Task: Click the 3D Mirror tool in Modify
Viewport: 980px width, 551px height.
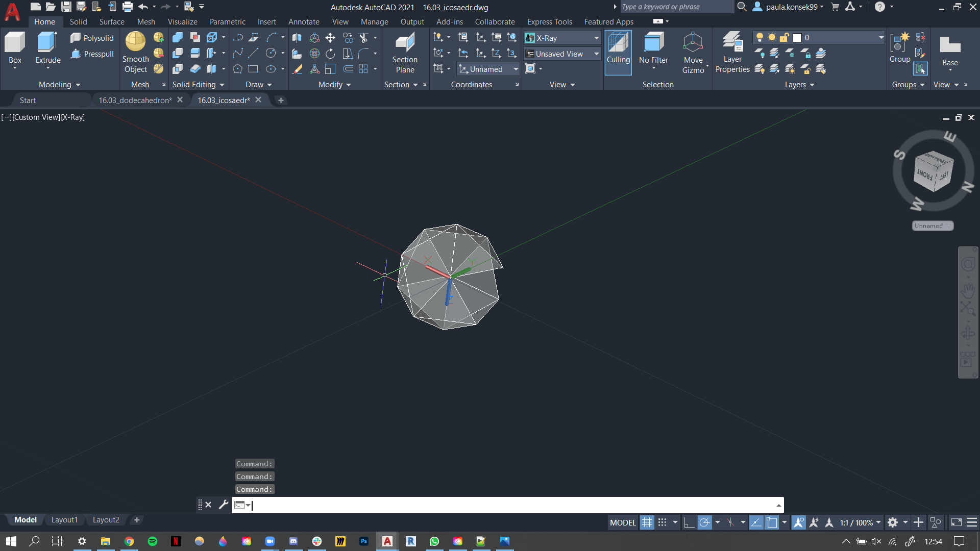Action: pyautogui.click(x=297, y=38)
